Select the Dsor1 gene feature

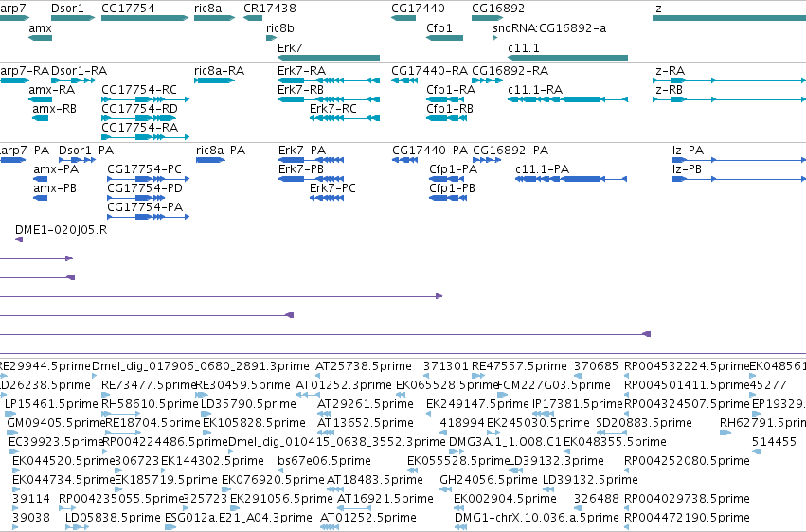[73, 18]
